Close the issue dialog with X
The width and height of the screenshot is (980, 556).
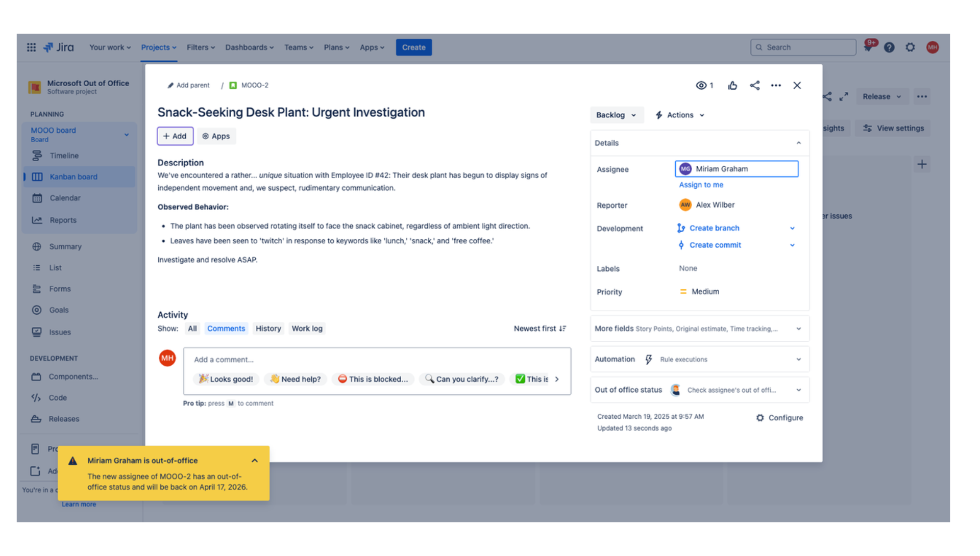797,85
